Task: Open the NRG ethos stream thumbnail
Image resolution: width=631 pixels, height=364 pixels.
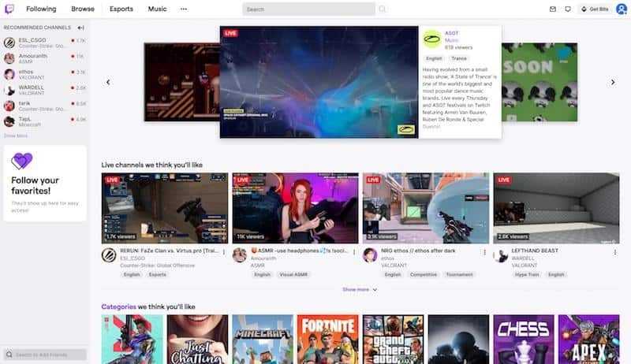Action: (426, 208)
